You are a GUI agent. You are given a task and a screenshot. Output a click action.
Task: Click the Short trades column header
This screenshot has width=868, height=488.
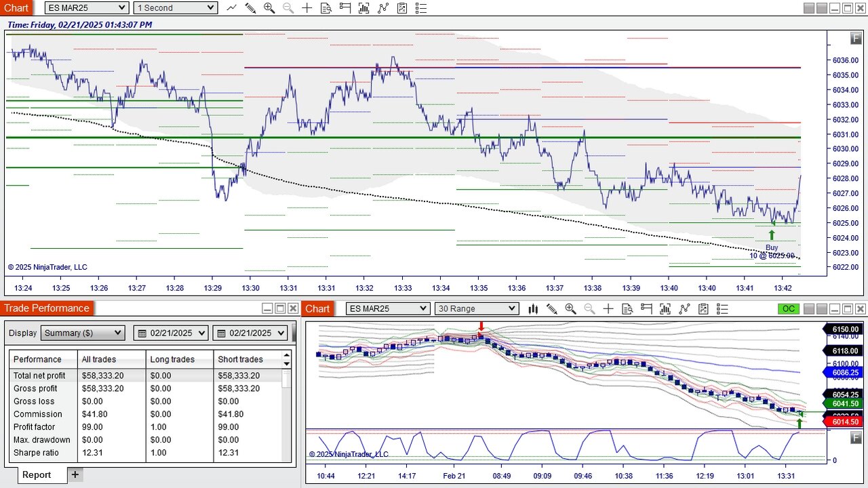point(248,359)
